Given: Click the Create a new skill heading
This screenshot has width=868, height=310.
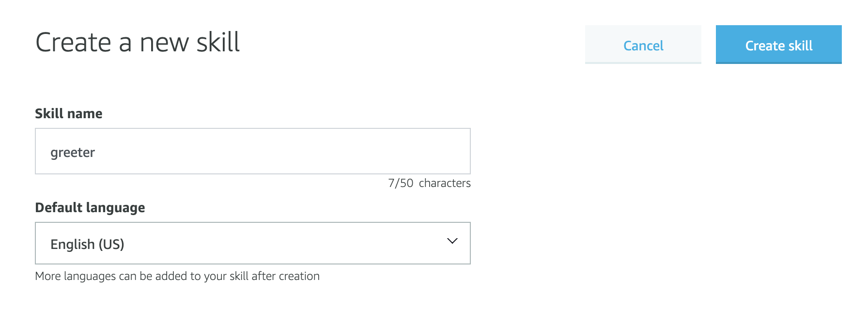Looking at the screenshot, I should tap(138, 42).
